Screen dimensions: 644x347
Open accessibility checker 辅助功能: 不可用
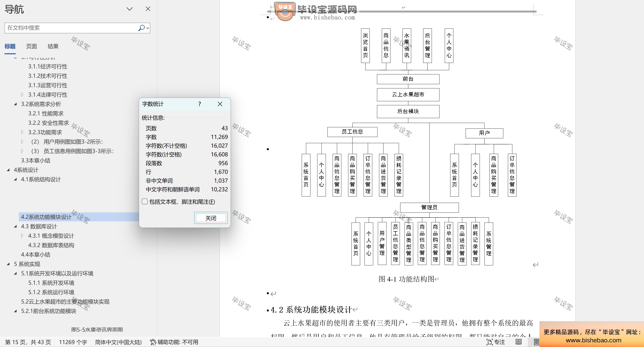174,342
